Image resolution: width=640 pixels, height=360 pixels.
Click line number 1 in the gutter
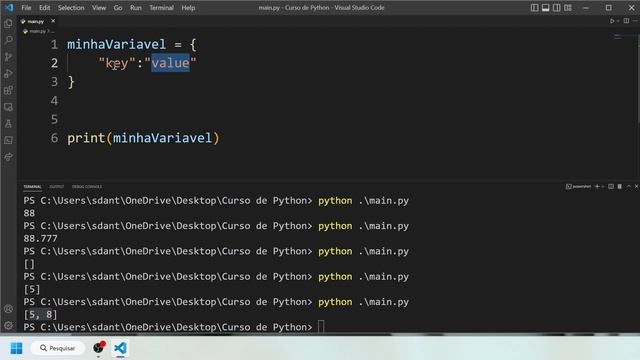[x=55, y=44]
